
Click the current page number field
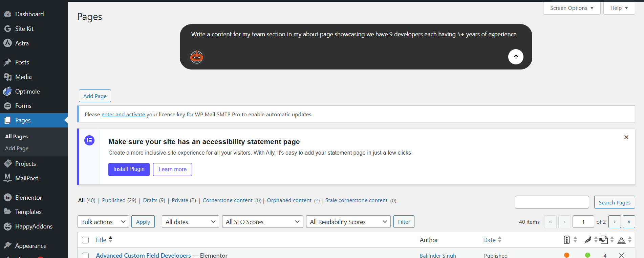[583, 222]
